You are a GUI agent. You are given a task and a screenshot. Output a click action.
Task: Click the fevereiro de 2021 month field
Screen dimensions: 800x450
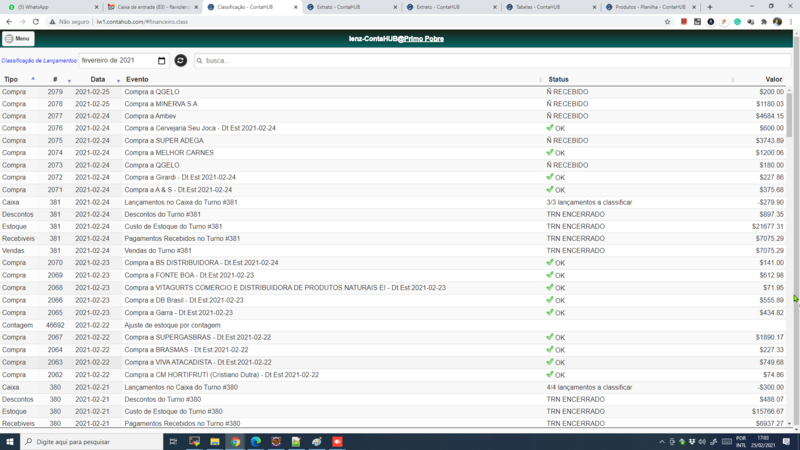[x=123, y=60]
